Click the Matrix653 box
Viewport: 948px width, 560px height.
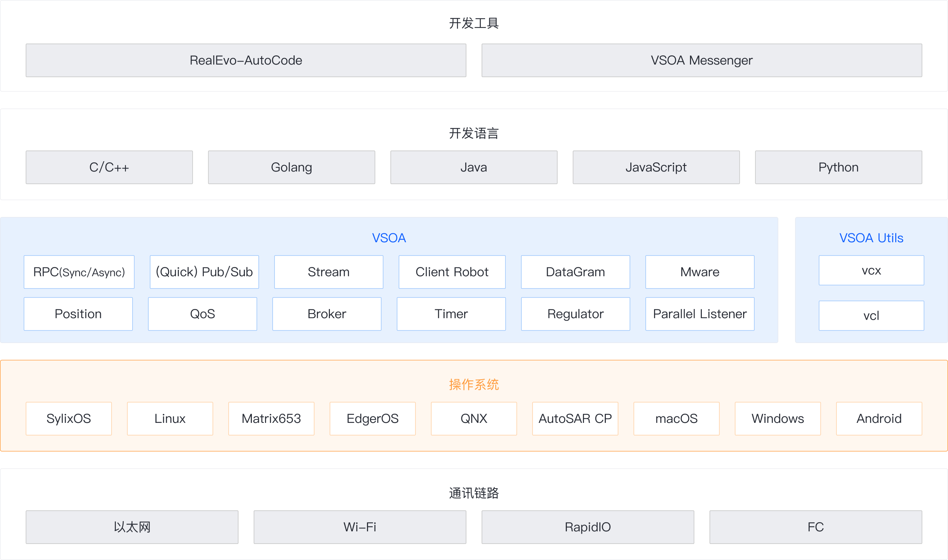[271, 419]
